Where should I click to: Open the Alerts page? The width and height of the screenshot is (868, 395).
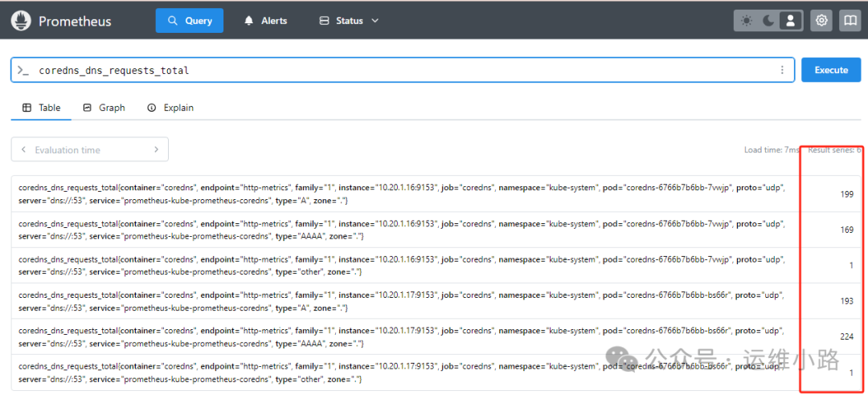(x=266, y=21)
